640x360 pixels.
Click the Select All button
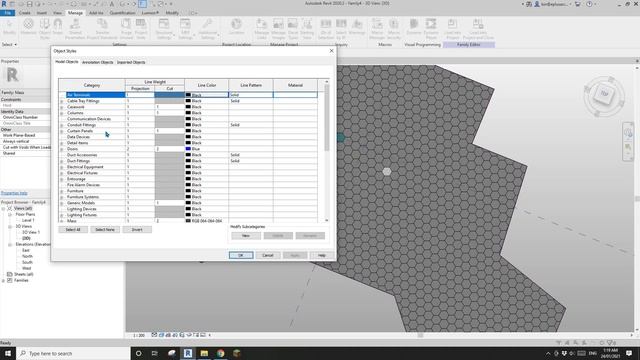pos(73,230)
